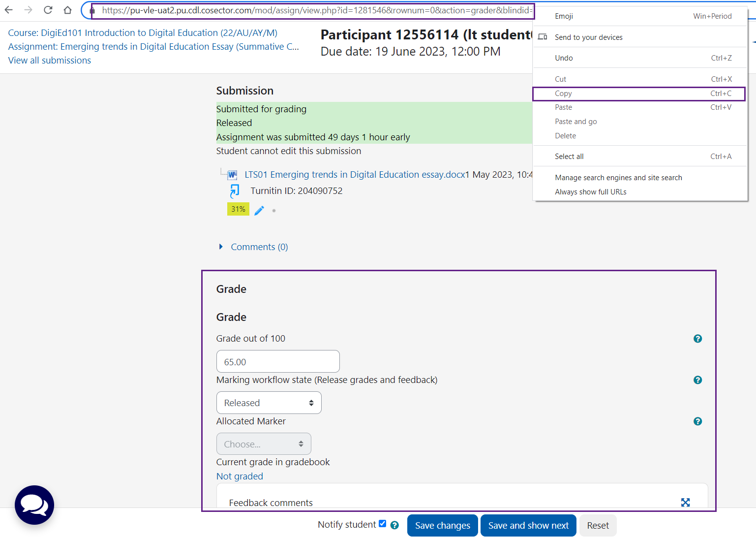Click the browser reload icon

pos(47,9)
